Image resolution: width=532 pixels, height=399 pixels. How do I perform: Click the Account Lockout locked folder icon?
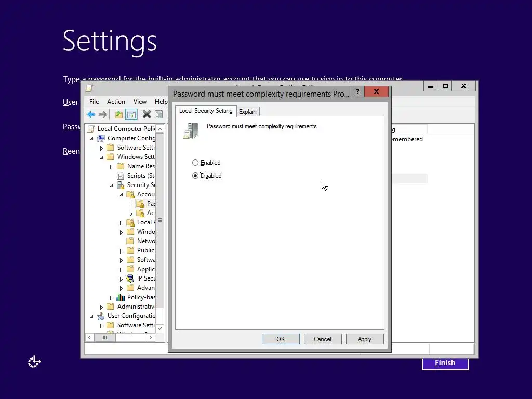tap(140, 213)
